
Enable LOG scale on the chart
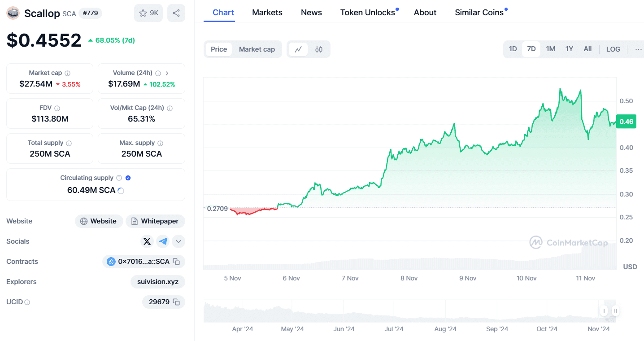point(613,49)
